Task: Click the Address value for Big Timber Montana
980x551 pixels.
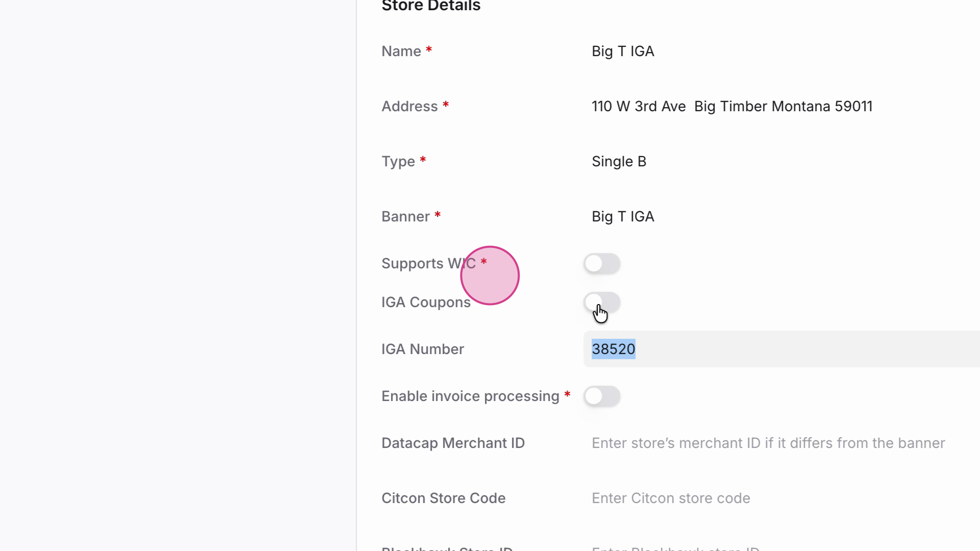Action: point(732,106)
